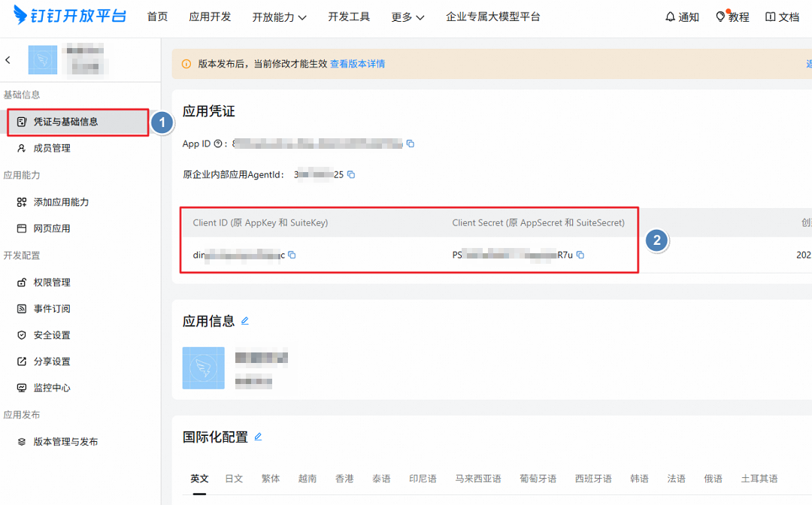This screenshot has height=505, width=812.
Task: Select the 印尼语 language tab
Action: click(x=423, y=479)
